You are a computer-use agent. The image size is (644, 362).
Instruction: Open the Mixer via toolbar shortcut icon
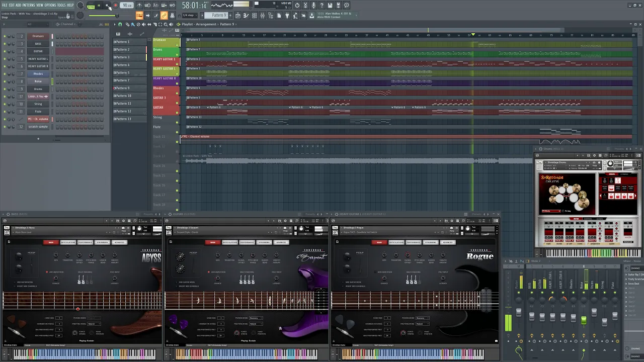coord(262,16)
